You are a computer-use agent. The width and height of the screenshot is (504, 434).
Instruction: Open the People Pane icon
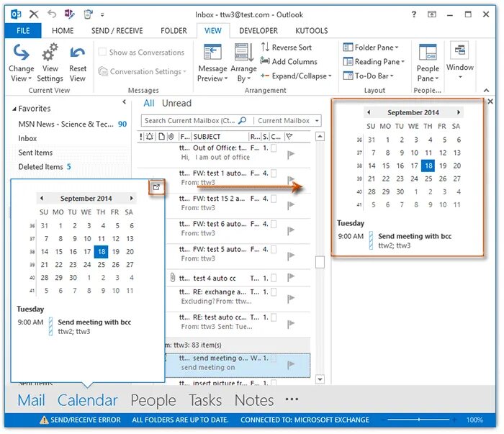point(428,53)
